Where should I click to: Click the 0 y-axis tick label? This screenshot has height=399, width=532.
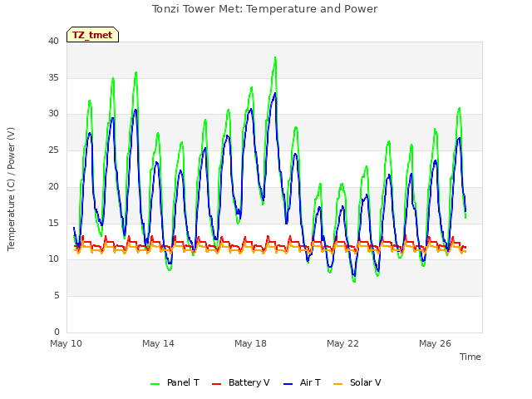tap(57, 332)
